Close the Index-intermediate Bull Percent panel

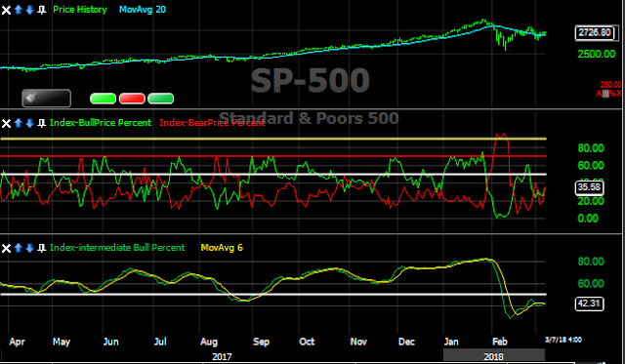click(x=6, y=248)
